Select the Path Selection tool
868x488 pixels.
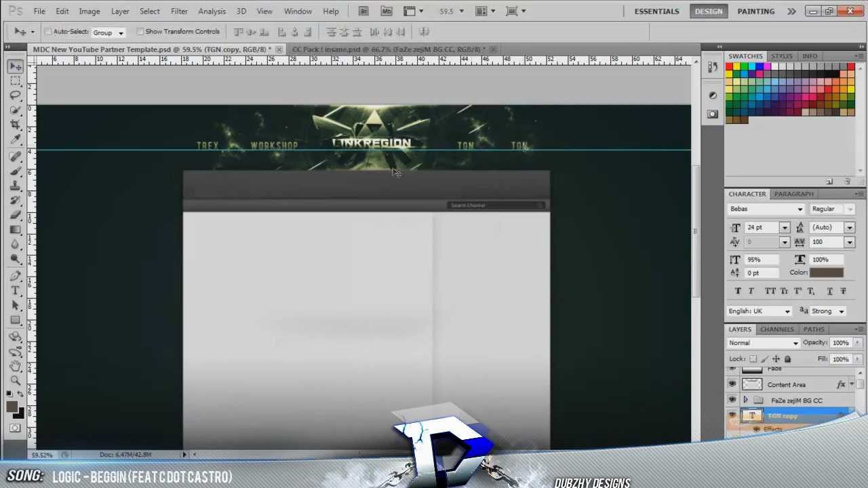[x=16, y=306]
